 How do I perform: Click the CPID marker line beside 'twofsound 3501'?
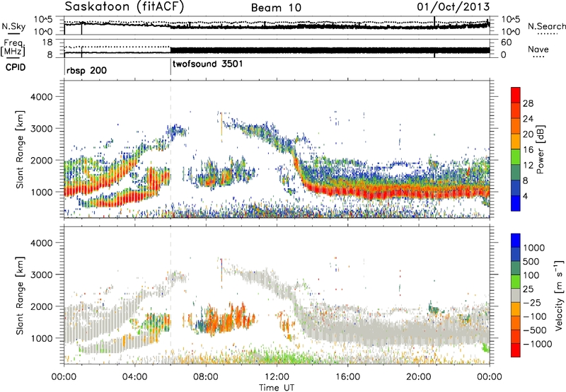[171, 65]
